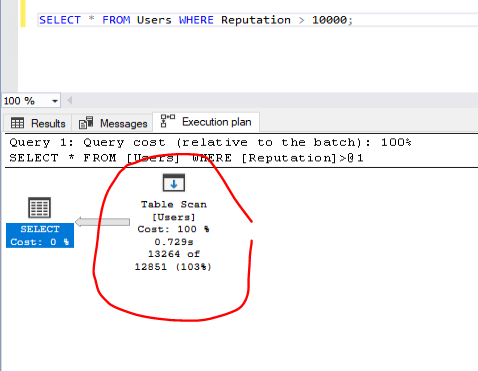Click the Reputation column name in editor
The image size is (478, 371).
tap(256, 20)
